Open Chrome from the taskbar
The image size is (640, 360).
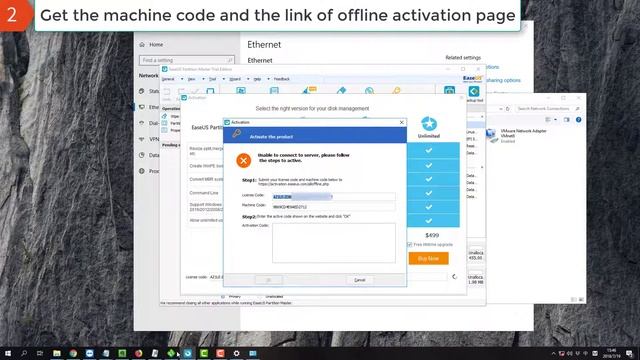[73, 353]
